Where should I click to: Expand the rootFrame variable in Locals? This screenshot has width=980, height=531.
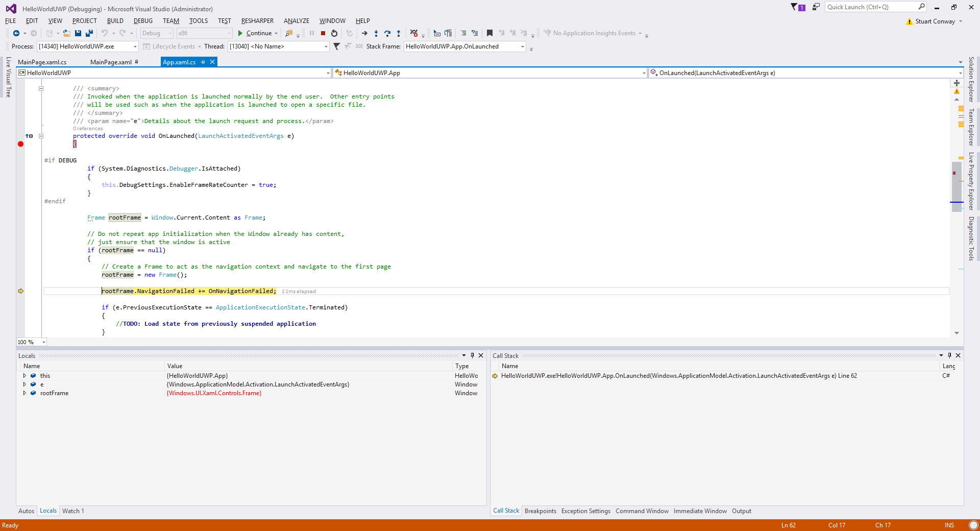[24, 393]
